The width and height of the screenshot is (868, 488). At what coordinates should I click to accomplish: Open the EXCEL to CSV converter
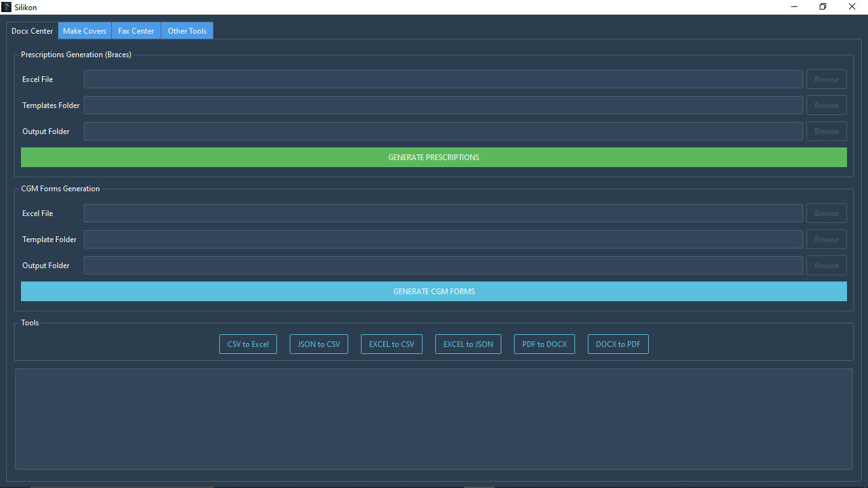tap(391, 344)
